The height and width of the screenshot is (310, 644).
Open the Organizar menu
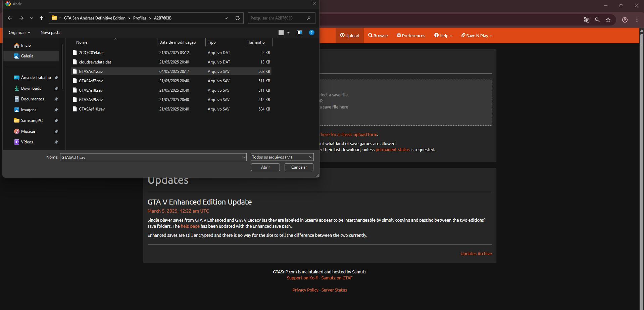(19, 33)
